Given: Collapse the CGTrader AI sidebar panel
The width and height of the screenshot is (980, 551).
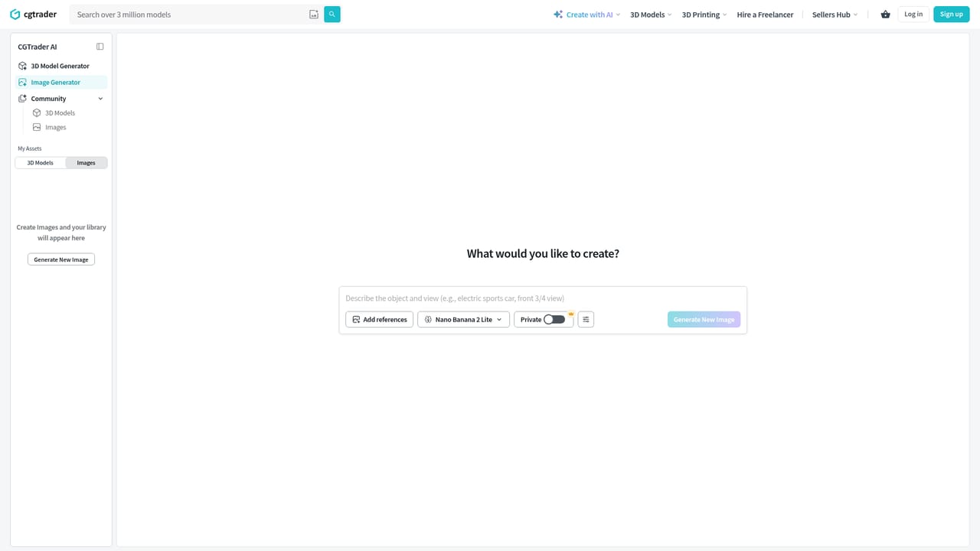Looking at the screenshot, I should point(100,47).
